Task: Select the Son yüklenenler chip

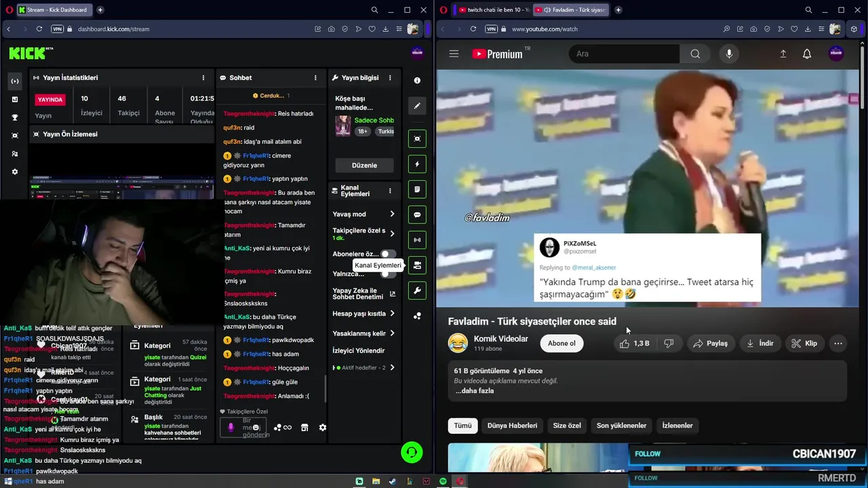Action: coord(621,426)
